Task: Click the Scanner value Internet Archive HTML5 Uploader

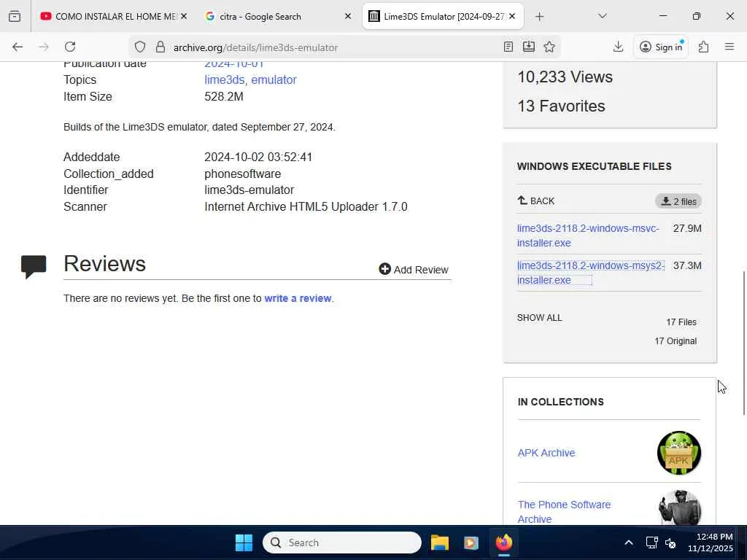Action: pos(306,206)
